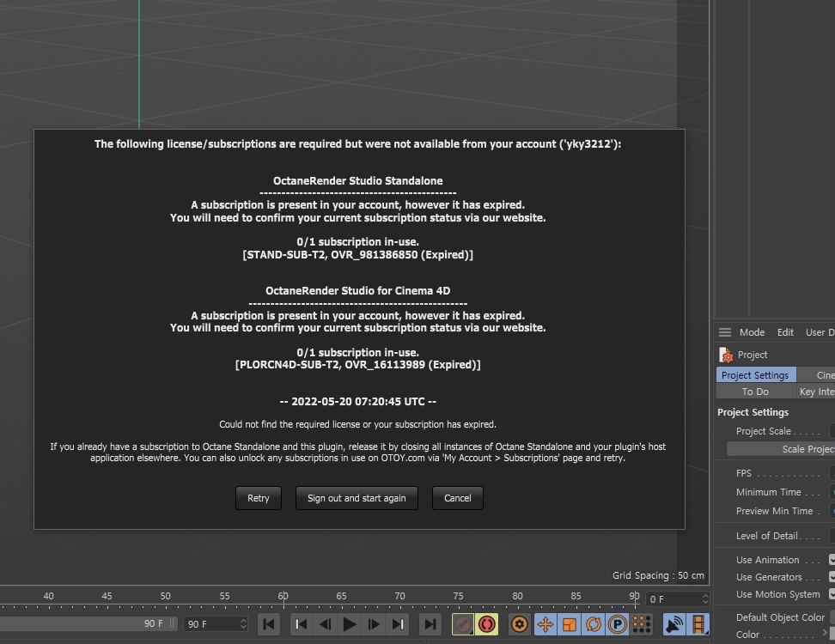Click the Project gear document icon
The width and height of the screenshot is (835, 644).
[727, 355]
